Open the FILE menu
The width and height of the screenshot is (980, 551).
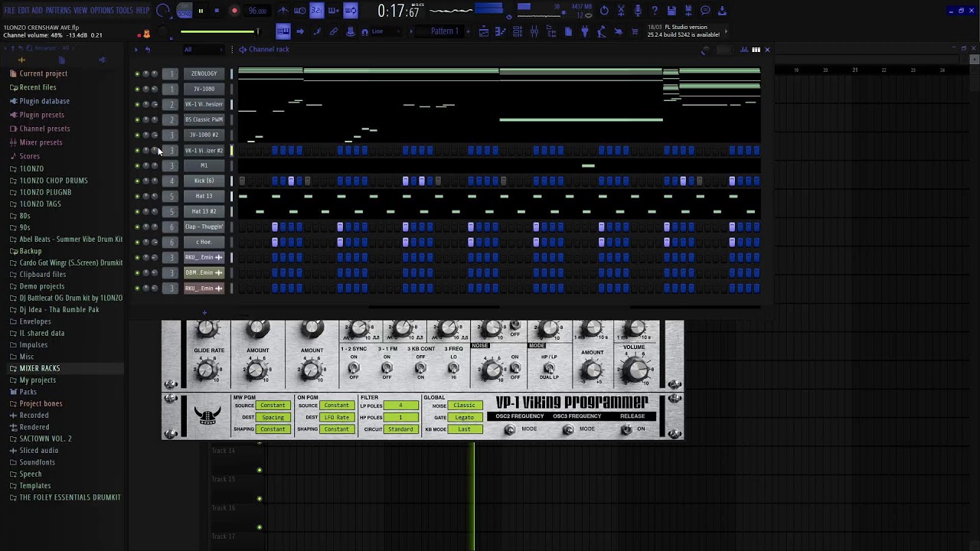pos(9,11)
